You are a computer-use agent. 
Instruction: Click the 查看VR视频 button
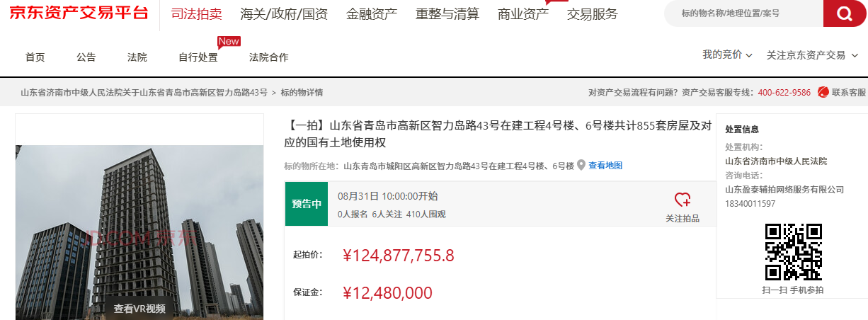(x=139, y=308)
